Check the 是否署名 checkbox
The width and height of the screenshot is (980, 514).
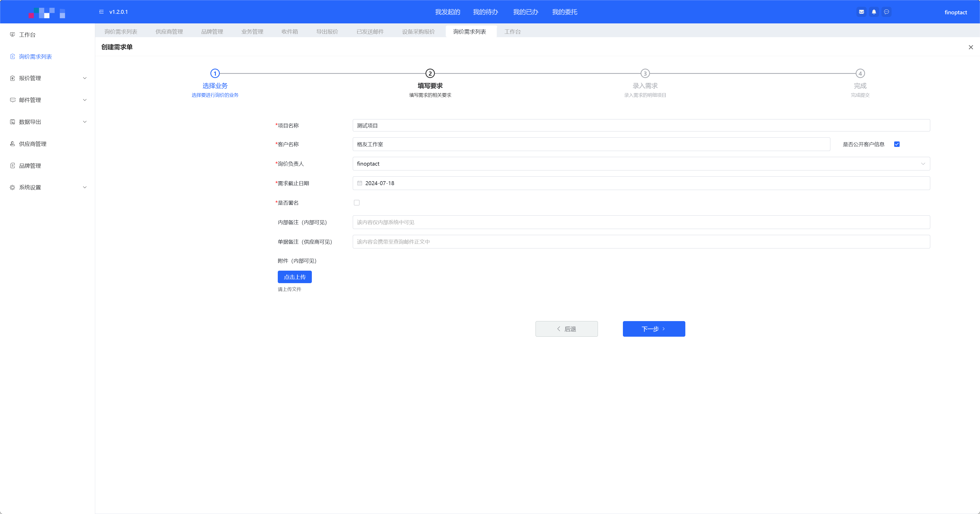point(357,203)
